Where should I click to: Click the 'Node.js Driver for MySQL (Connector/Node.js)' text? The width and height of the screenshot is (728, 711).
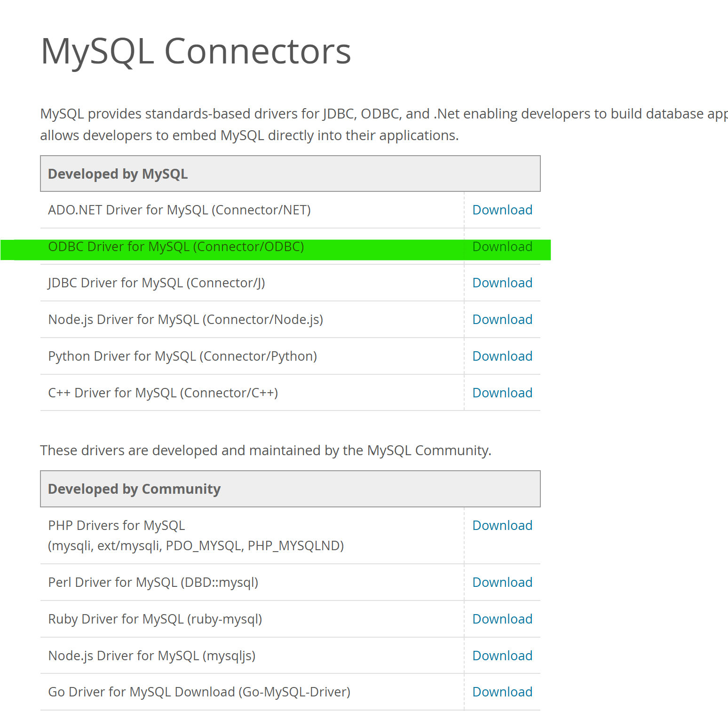click(186, 319)
